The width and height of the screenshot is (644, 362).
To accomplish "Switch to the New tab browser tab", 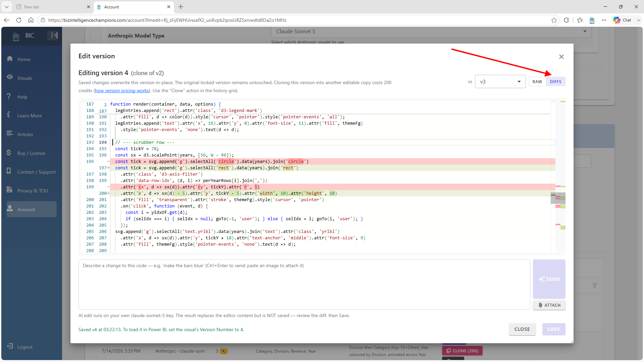I will click(53, 7).
